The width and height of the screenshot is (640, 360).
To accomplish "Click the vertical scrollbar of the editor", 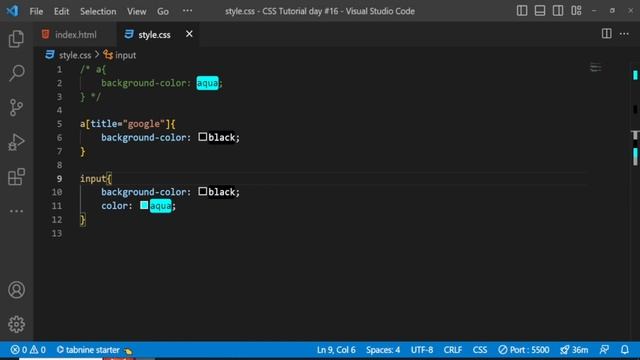I will tap(635, 201).
